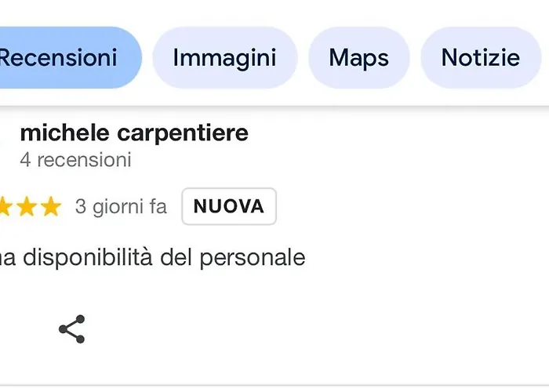
Task: Share michele carpentiere's review via share icon
Action: point(72,329)
